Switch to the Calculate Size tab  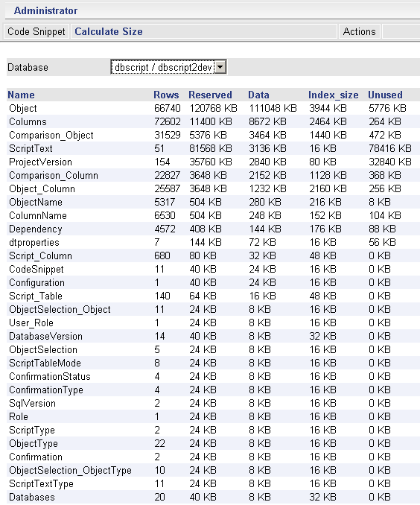[x=109, y=31]
